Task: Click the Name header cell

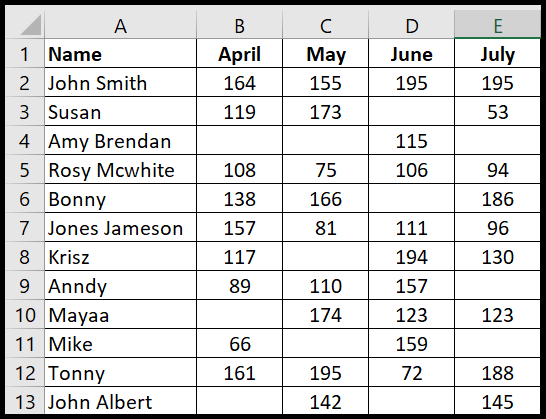Action: [x=120, y=53]
